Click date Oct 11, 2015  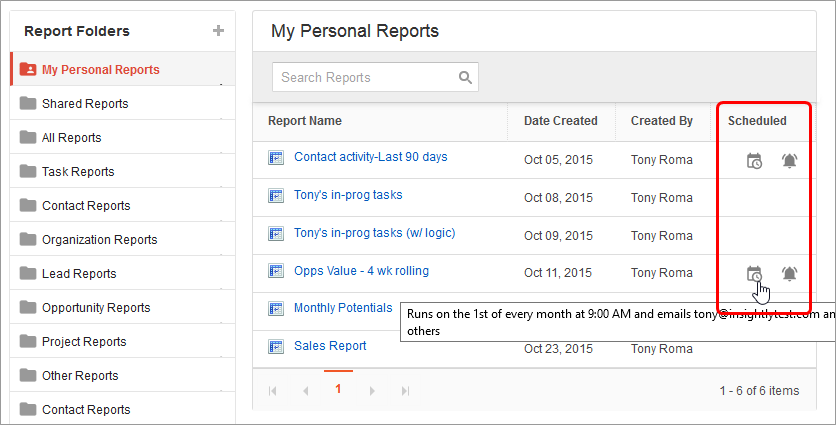(558, 273)
